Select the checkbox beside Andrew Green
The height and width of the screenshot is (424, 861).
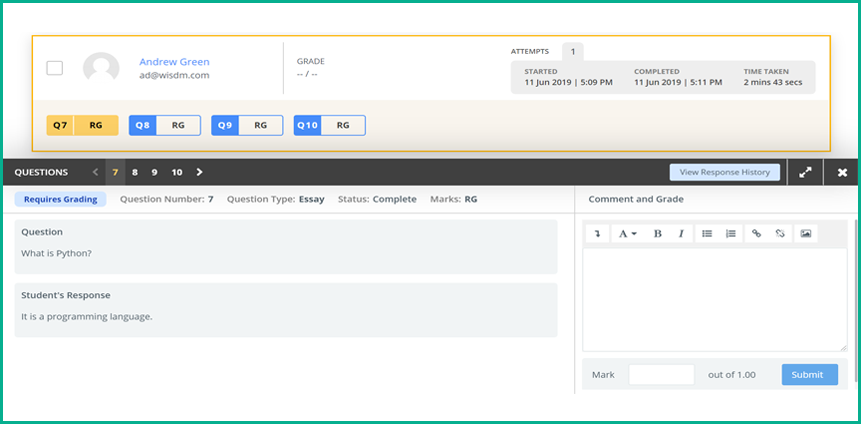coord(54,68)
